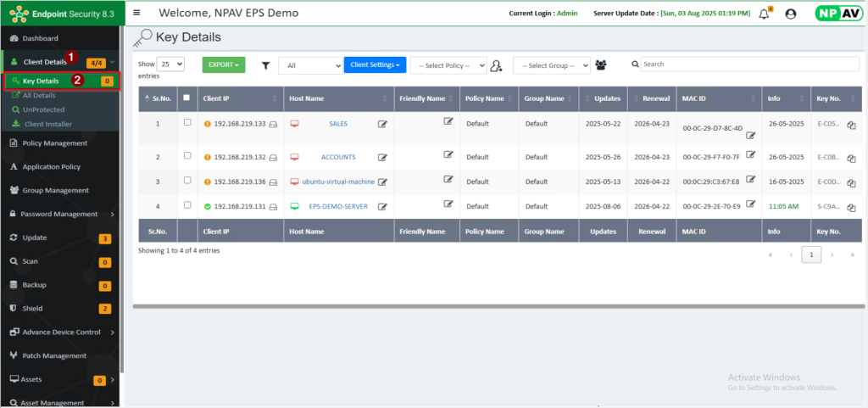Image resolution: width=868 pixels, height=408 pixels.
Task: Click the green EXPORT button
Action: pyautogui.click(x=224, y=64)
